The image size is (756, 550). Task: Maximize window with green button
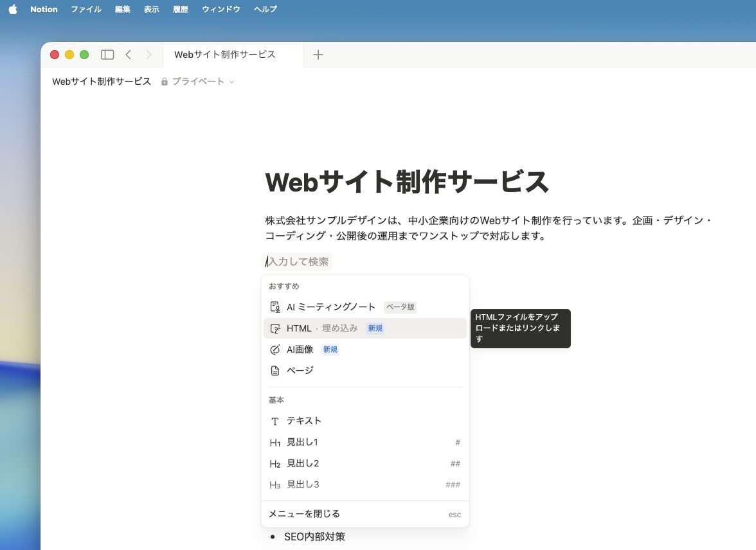tap(84, 55)
